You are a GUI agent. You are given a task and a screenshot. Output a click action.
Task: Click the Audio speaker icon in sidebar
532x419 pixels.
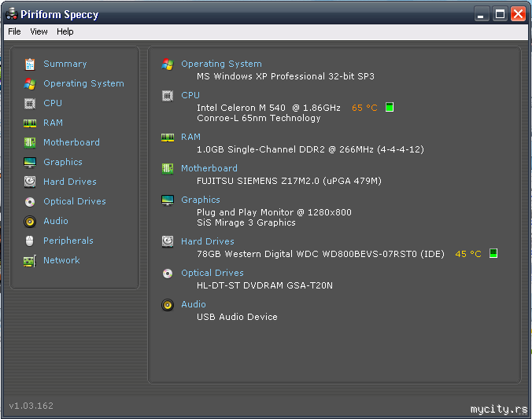pyautogui.click(x=30, y=222)
